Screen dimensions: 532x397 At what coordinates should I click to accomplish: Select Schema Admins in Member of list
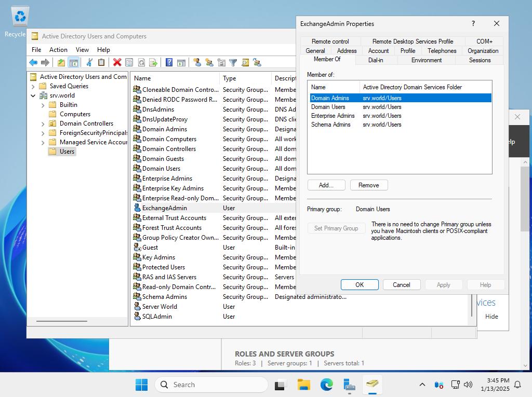coord(401,125)
